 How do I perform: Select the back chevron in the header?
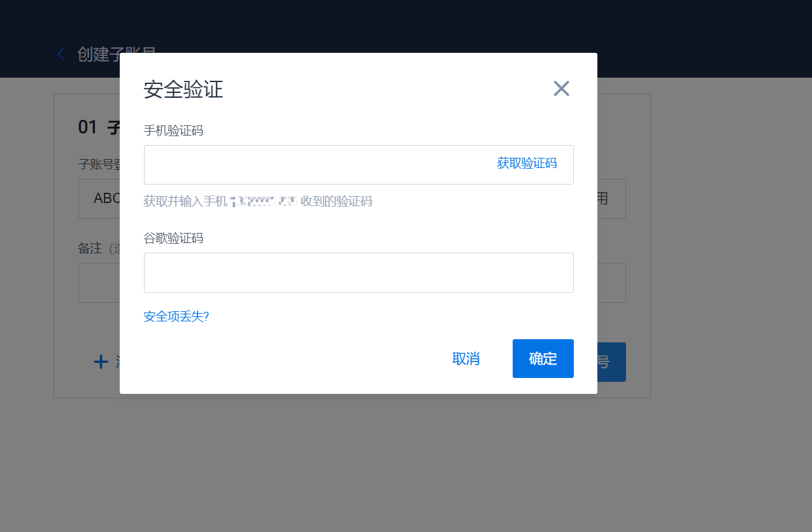[x=60, y=53]
